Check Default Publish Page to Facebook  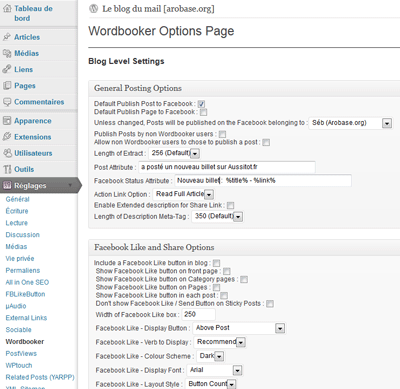coord(203,112)
